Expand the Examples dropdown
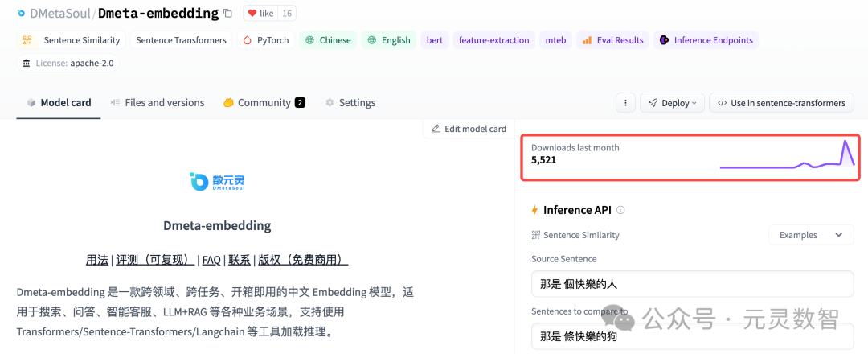This screenshot has height=354, width=868. point(811,235)
